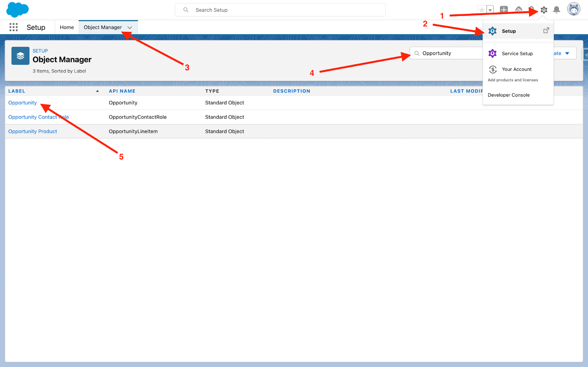
Task: Click the SETUP breadcrumb text
Action: (x=40, y=51)
